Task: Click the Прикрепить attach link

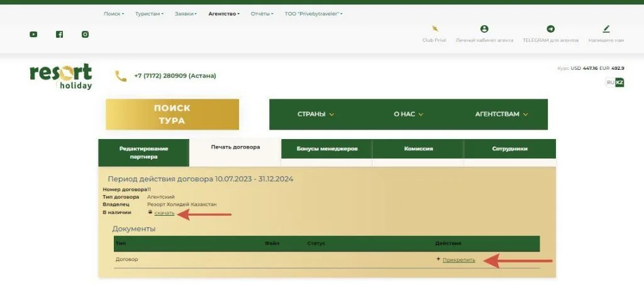Action: pos(458,259)
